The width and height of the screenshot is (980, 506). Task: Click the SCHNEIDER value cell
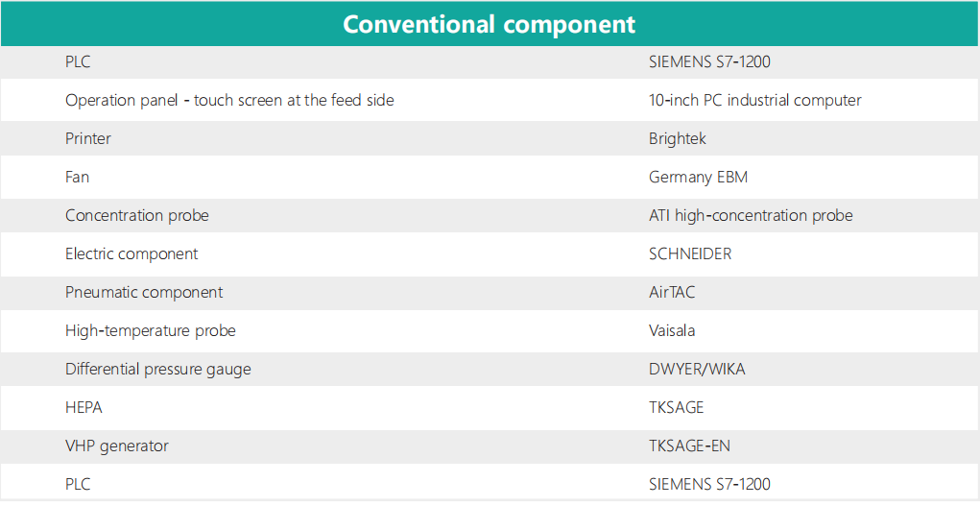tap(690, 253)
